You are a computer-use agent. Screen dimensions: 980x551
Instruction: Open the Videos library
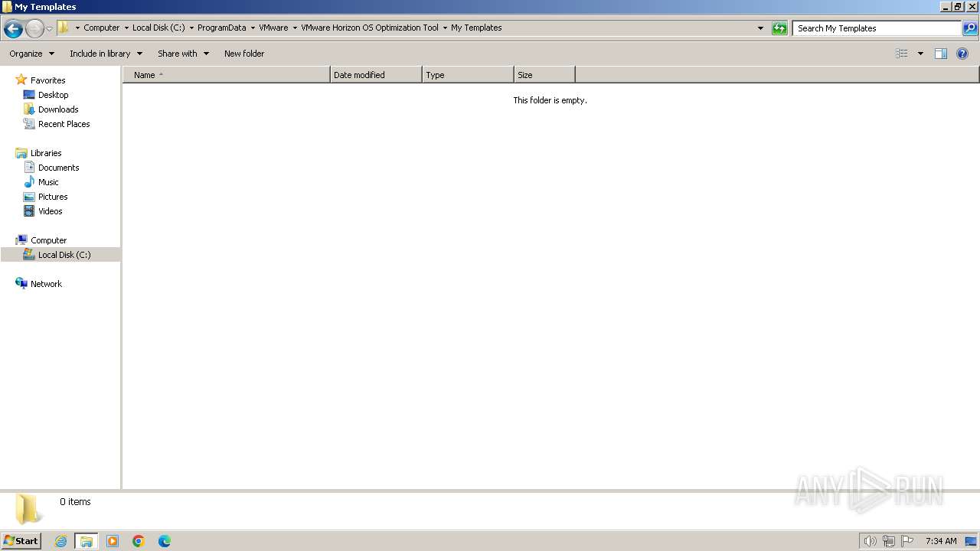pos(50,211)
